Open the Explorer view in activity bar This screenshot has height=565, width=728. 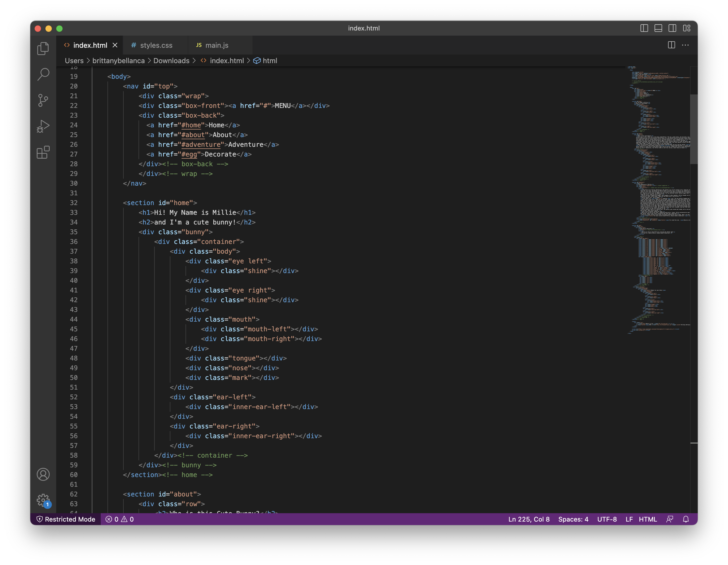coord(43,49)
